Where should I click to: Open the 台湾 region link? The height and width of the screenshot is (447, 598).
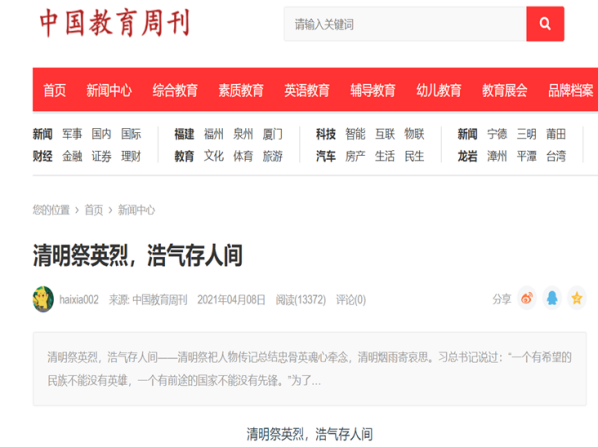(x=556, y=156)
